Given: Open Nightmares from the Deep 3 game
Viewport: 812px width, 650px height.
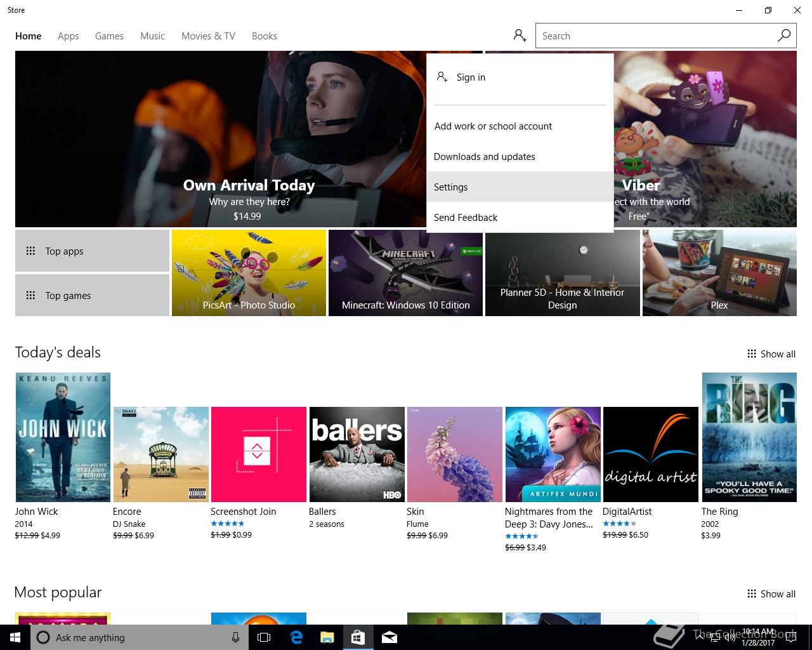Looking at the screenshot, I should point(553,454).
